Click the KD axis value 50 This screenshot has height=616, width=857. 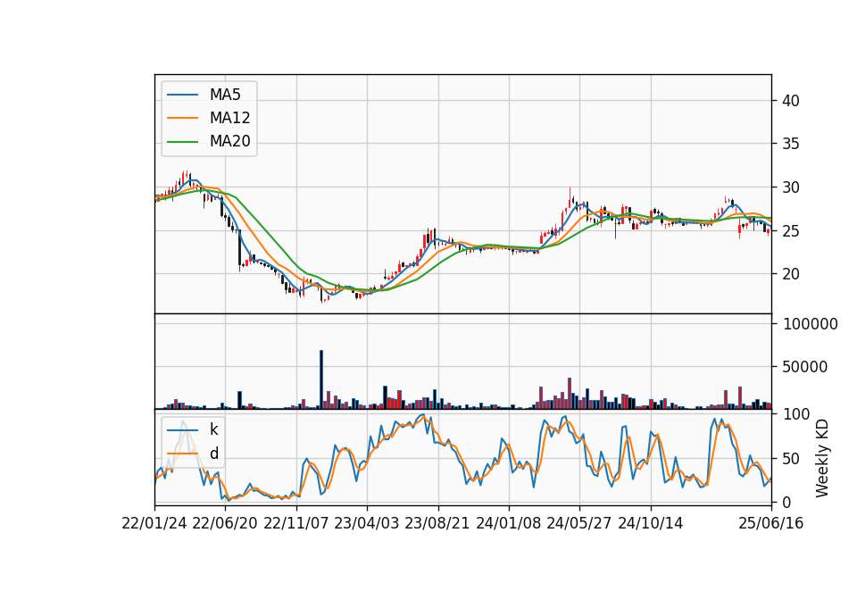click(791, 459)
